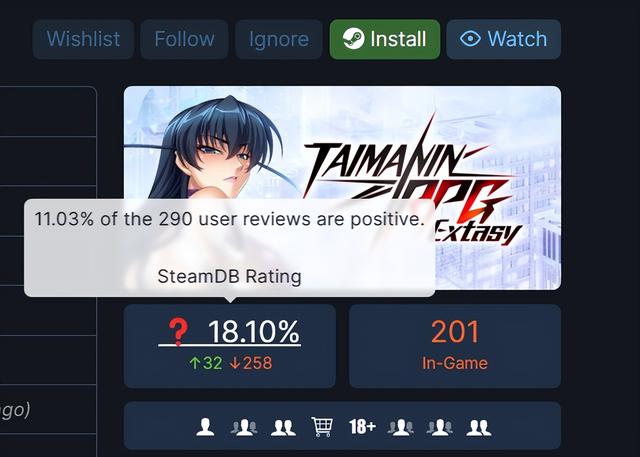Click the green Install button
640x457 pixels.
pos(385,39)
